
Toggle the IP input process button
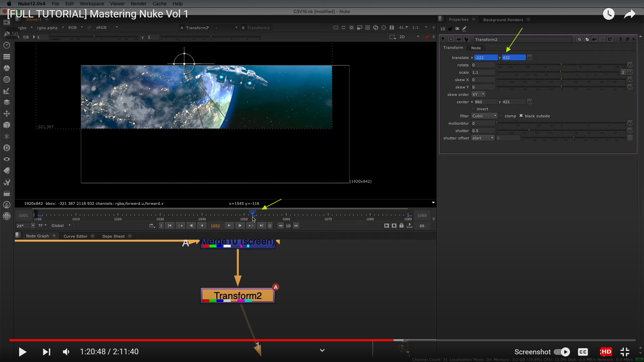(89, 27)
